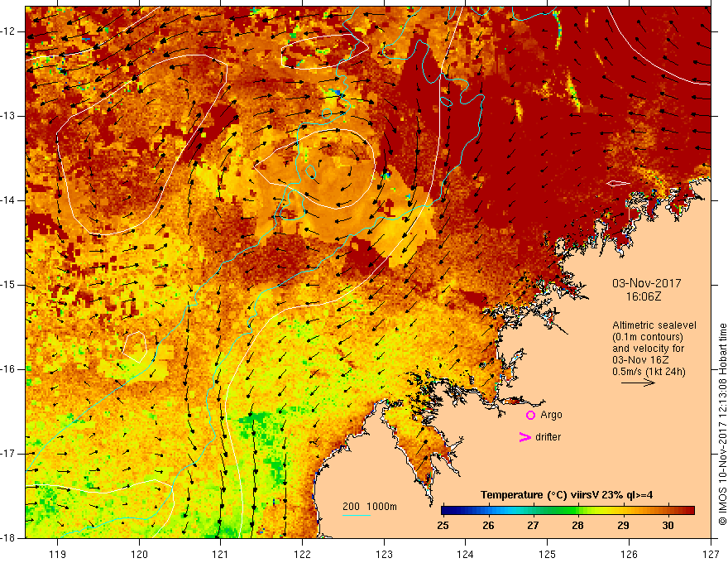Click longitude axis label 122

(x=303, y=554)
